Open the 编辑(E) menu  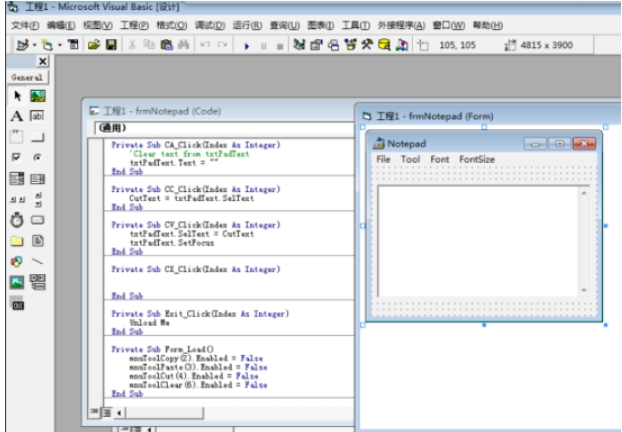(x=61, y=25)
